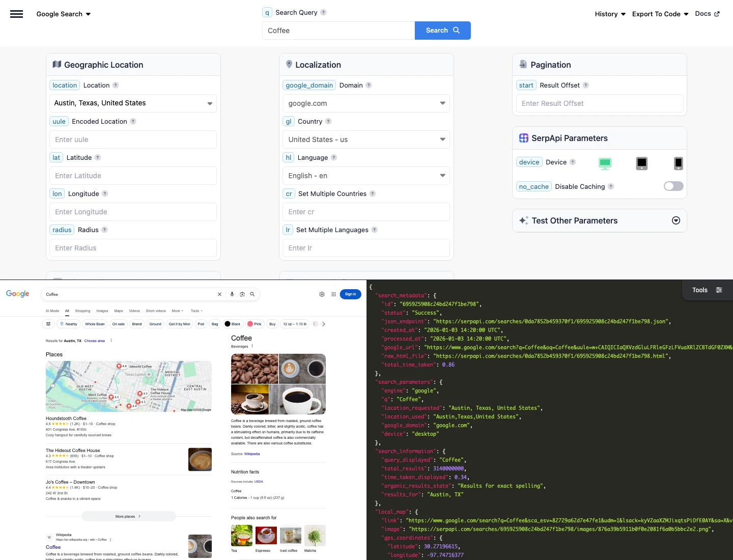This screenshot has width=733, height=560.
Task: Click the Sign in button
Action: pyautogui.click(x=351, y=294)
